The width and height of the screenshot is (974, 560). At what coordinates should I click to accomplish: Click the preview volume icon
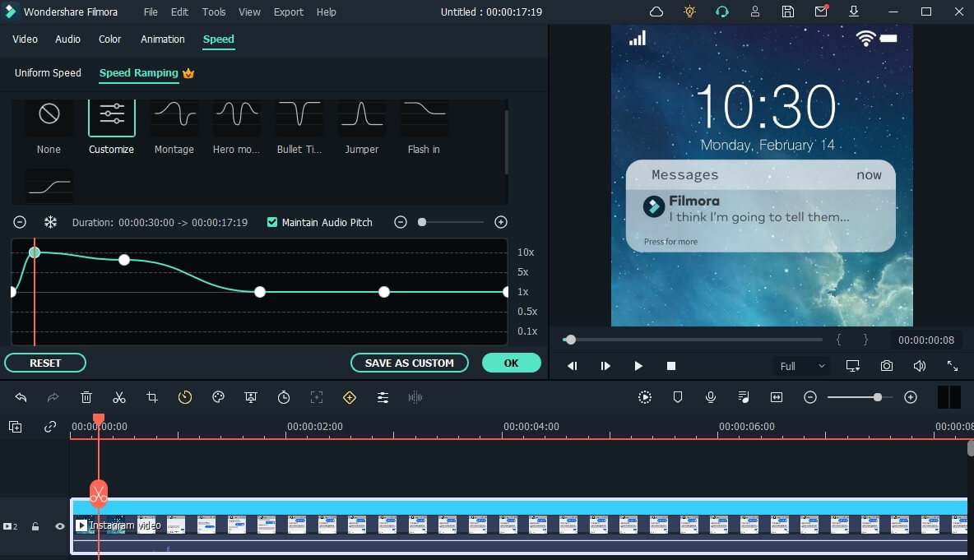pos(920,366)
